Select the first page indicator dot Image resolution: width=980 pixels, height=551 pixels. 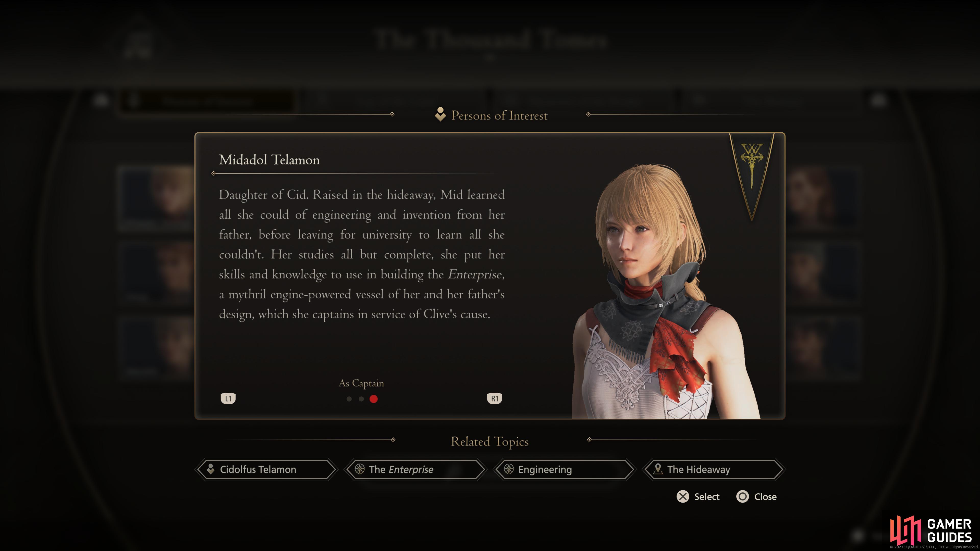pos(349,399)
